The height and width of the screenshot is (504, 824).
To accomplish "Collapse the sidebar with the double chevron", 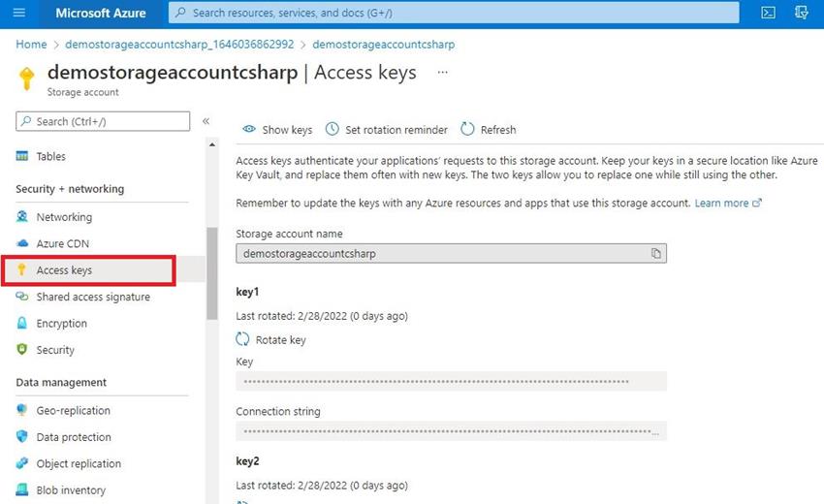I will coord(206,121).
